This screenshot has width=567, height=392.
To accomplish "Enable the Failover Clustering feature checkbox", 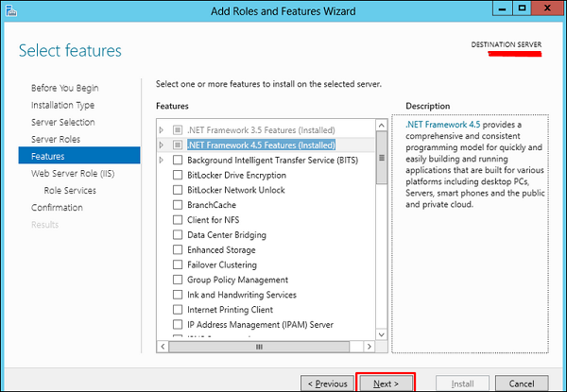I will 178,264.
